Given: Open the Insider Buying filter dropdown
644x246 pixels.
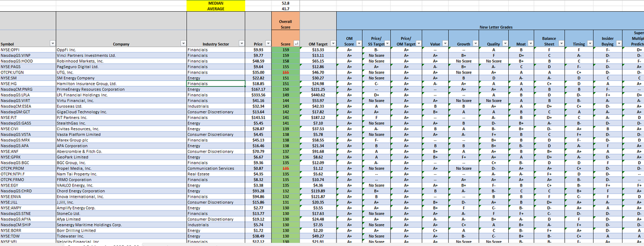Looking at the screenshot, I should pyautogui.click(x=618, y=44).
